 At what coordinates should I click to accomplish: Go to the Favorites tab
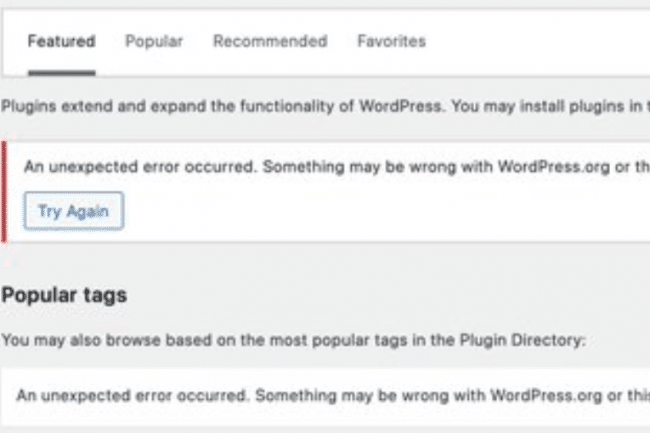click(x=391, y=41)
